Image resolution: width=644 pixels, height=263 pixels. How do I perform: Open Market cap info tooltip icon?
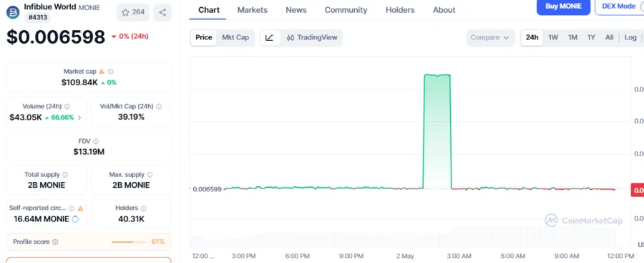[110, 72]
